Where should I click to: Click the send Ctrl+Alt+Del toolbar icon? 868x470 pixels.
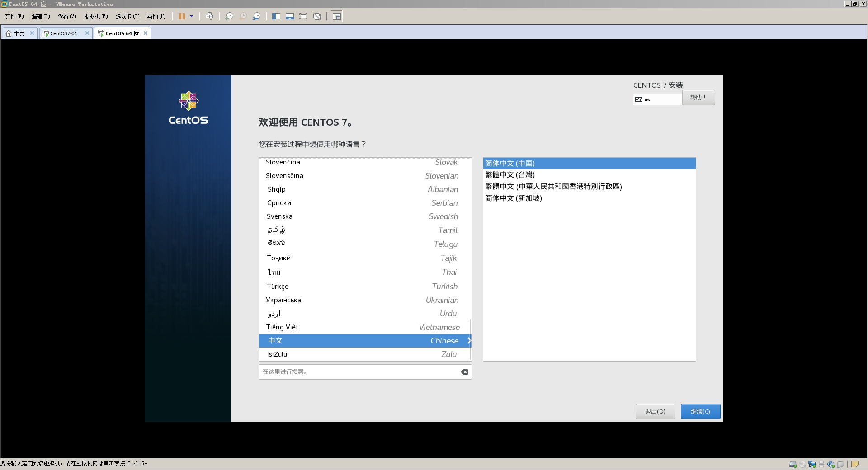pos(209,16)
